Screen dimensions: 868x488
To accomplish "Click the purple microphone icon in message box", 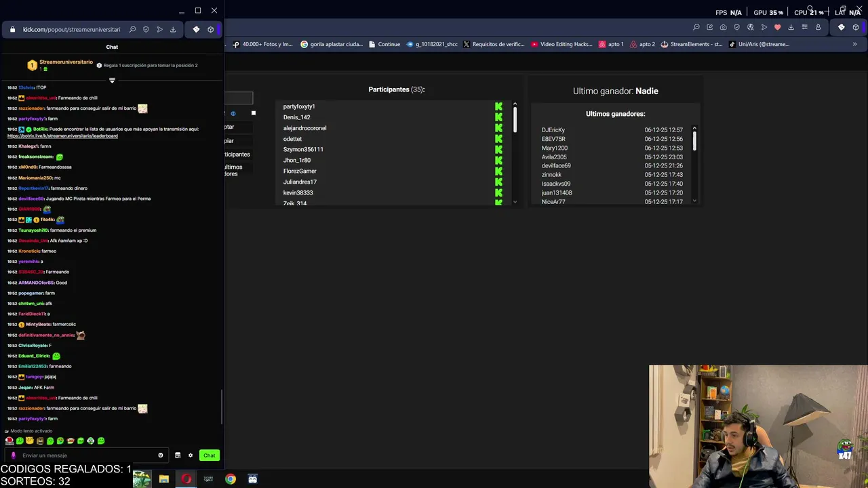I will 13,455.
